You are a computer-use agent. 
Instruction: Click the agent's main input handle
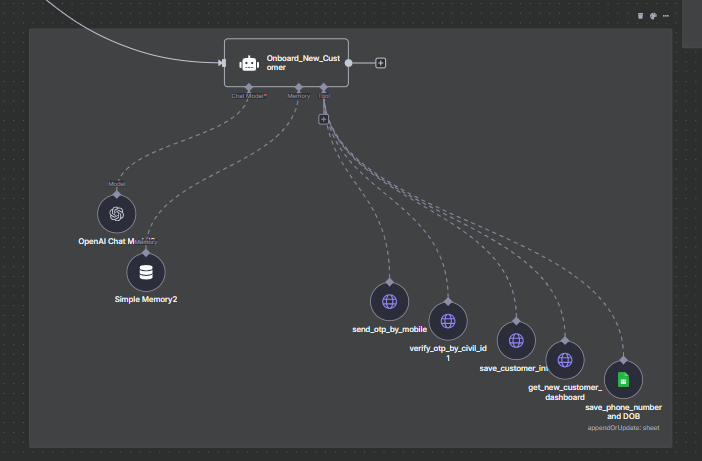tap(223, 63)
